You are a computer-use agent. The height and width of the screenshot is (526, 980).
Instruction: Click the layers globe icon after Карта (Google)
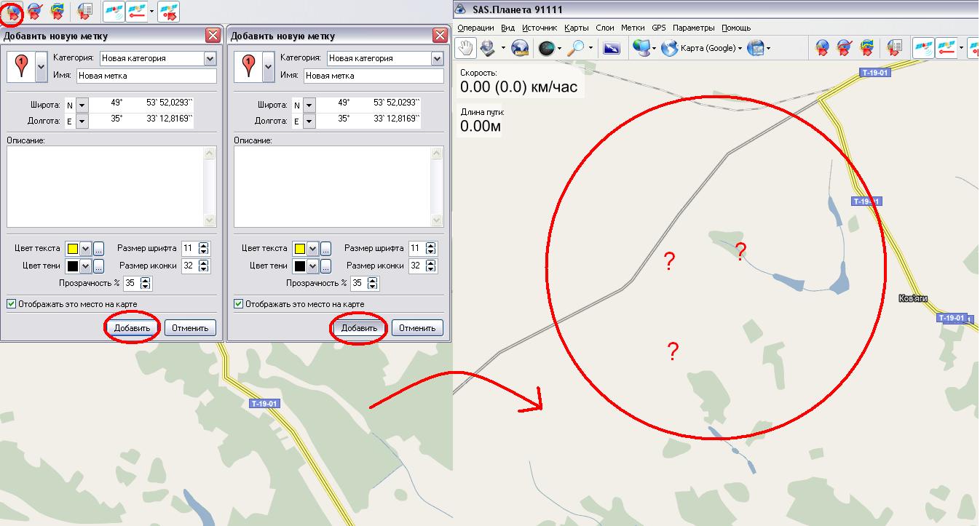[x=756, y=48]
